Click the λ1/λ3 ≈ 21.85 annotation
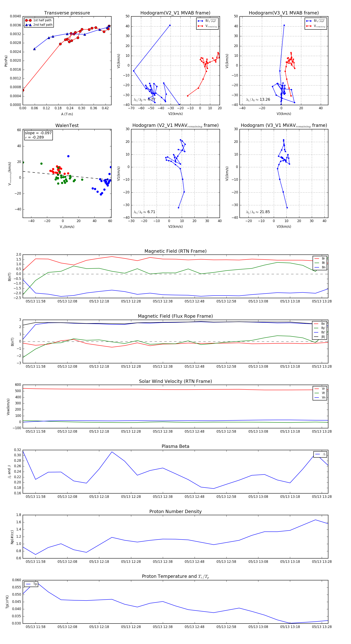The height and width of the screenshot is (644, 351). point(258,212)
